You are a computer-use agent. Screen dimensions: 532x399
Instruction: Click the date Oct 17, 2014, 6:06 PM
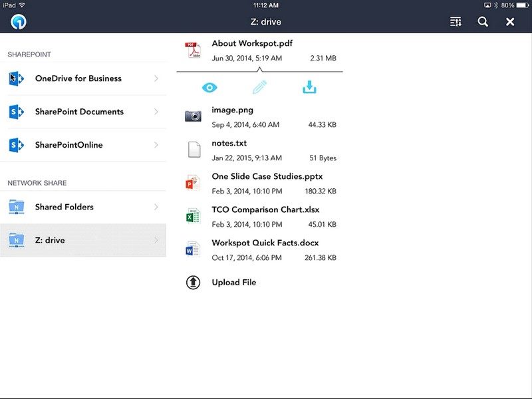tap(247, 258)
